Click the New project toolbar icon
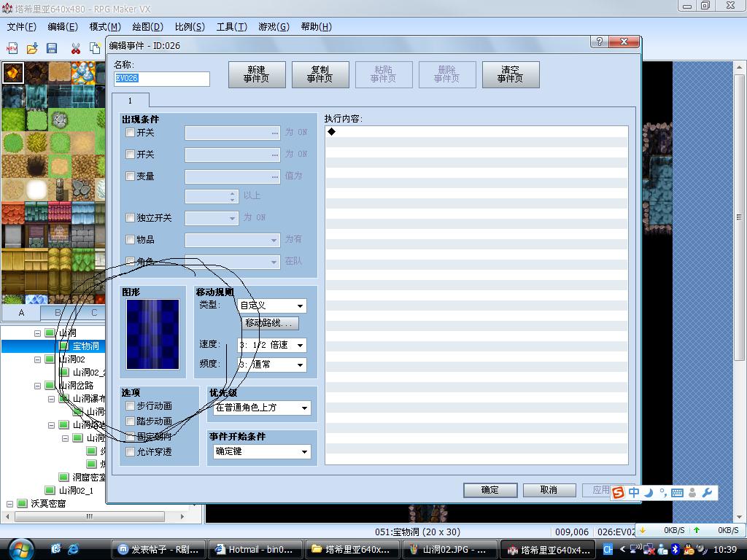 12,48
